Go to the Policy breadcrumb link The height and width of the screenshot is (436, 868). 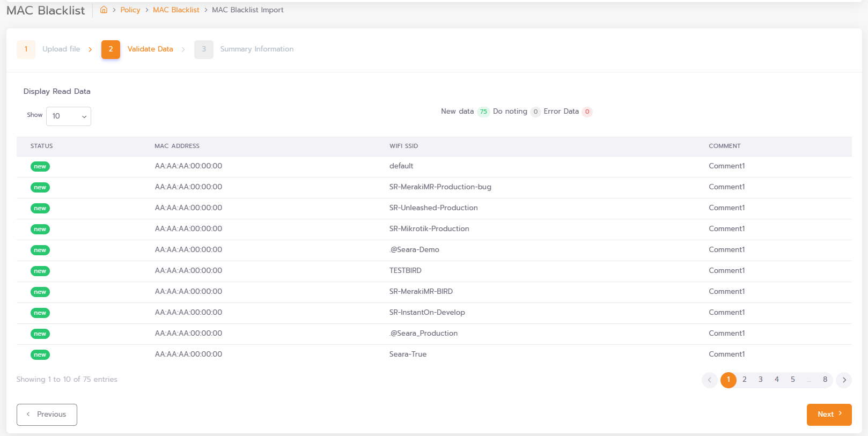130,10
